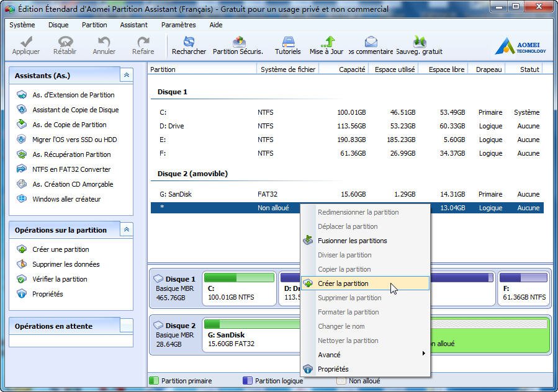558x392 pixels.
Task: Choose Fusionner les partitions from context menu
Action: pyautogui.click(x=365, y=241)
